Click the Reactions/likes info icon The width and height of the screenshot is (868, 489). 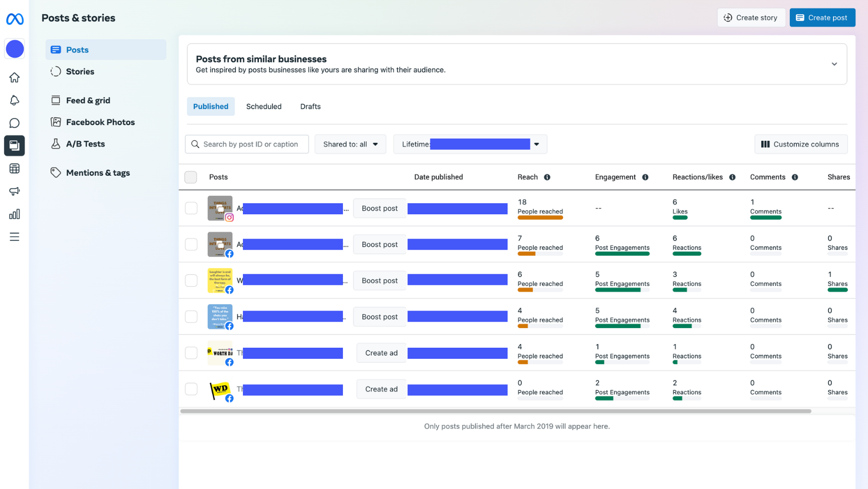[x=733, y=177]
